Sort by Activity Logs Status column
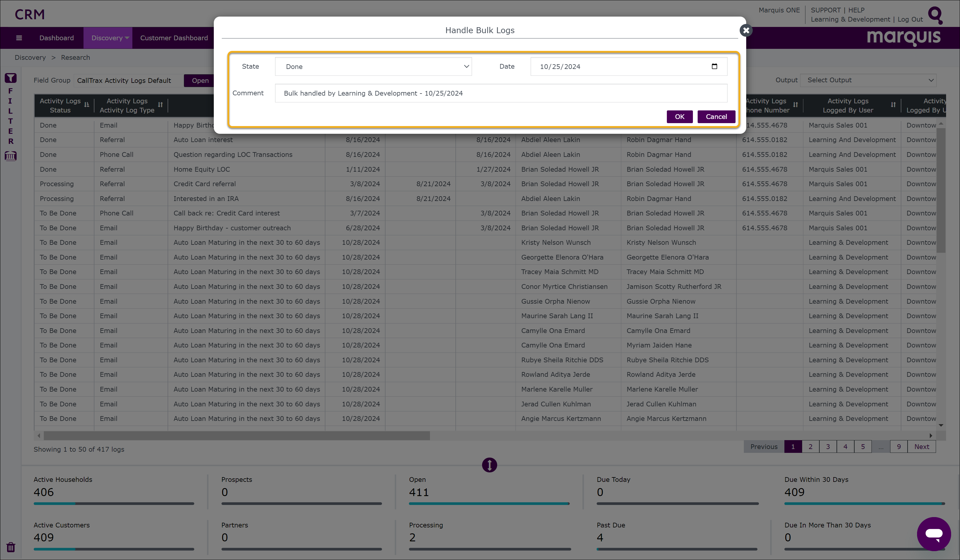Viewport: 960px width, 560px height. tap(86, 105)
